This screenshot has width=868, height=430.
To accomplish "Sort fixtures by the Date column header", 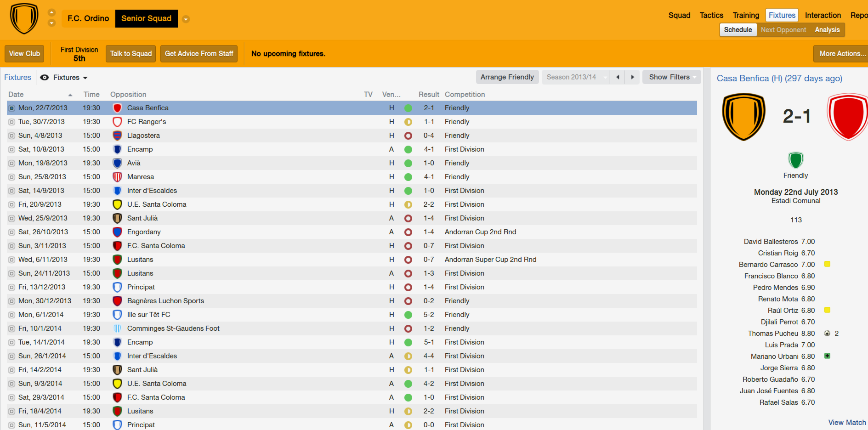I will pyautogui.click(x=16, y=94).
